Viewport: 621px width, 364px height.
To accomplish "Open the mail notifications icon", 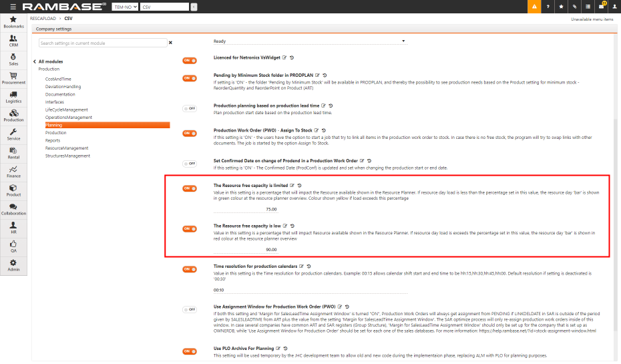I will (x=601, y=7).
